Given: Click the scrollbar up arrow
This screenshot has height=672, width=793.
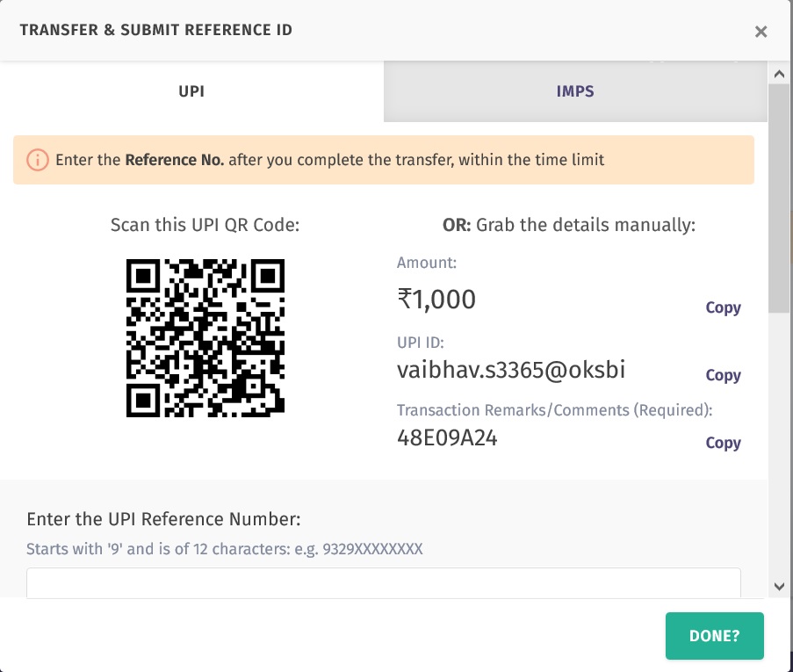Looking at the screenshot, I should pos(779,74).
